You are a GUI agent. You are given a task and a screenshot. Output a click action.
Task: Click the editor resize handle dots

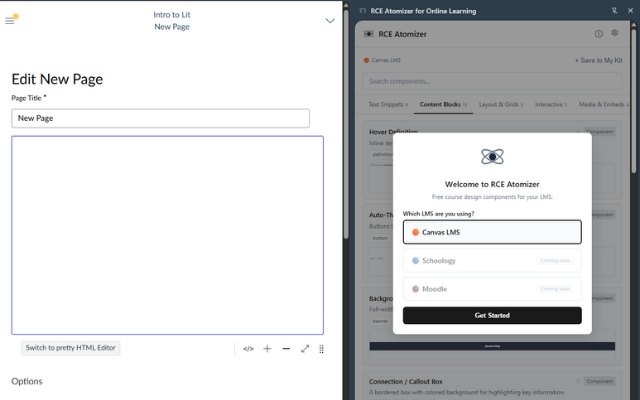(x=321, y=349)
